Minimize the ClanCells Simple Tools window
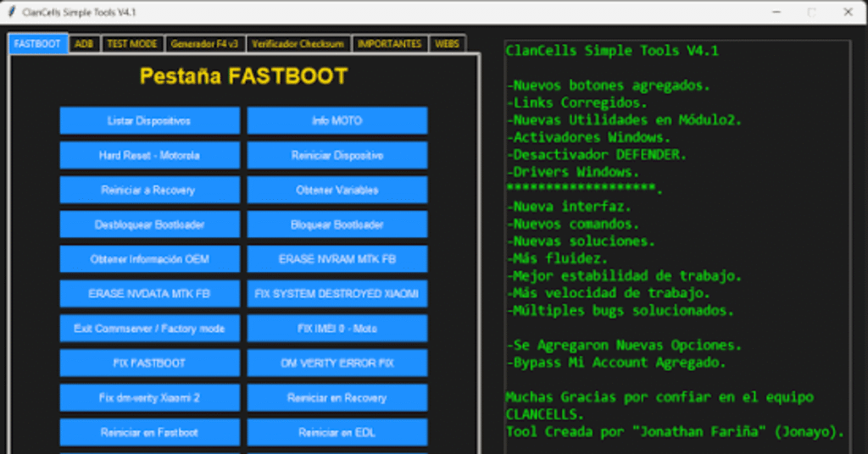 coord(776,12)
